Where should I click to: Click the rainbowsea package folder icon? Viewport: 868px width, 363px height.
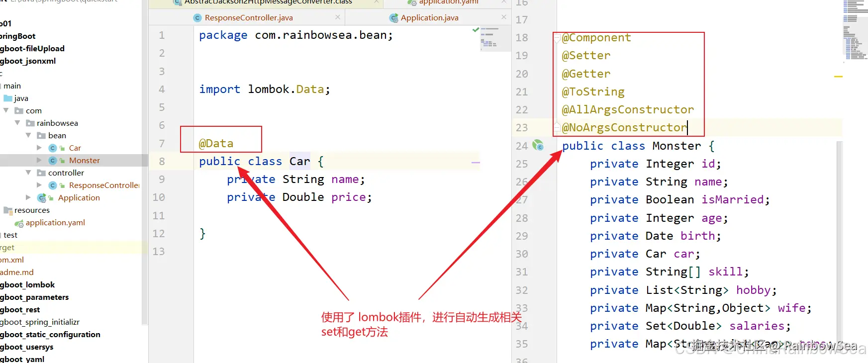[x=30, y=123]
